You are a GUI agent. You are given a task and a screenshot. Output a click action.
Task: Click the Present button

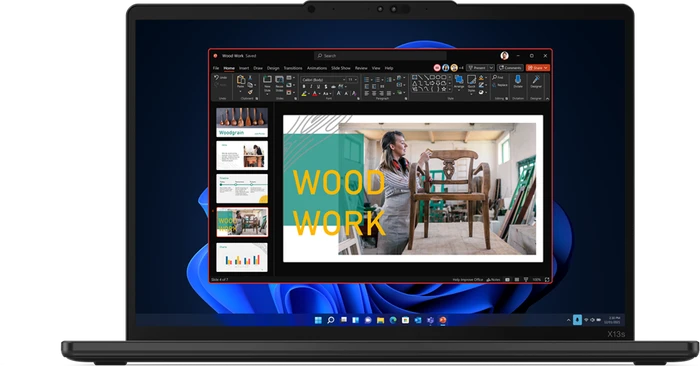[x=477, y=68]
